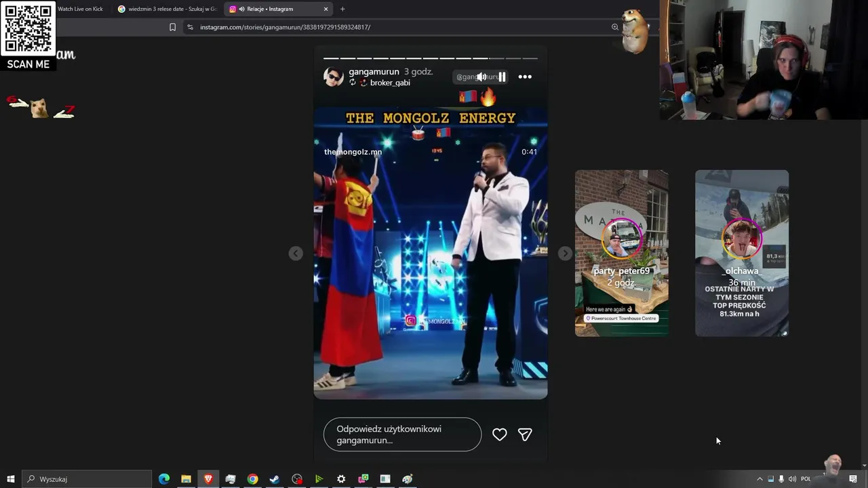868x488 pixels.
Task: Open party_peter69 story thumbnail
Action: tap(621, 253)
